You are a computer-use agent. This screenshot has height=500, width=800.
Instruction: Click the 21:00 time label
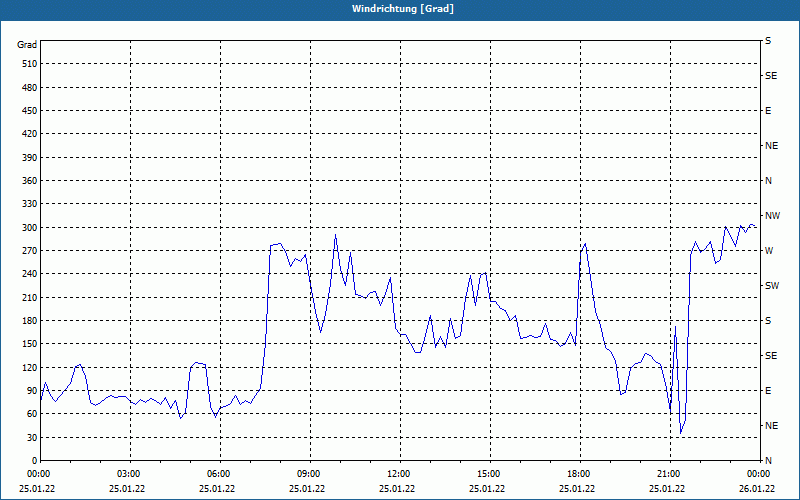tap(670, 473)
